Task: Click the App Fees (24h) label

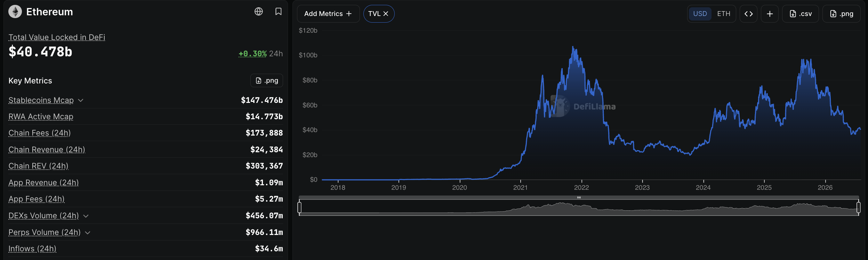Action: coord(37,199)
